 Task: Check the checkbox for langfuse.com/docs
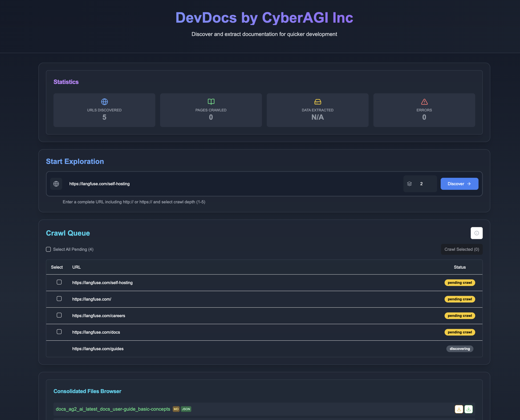(x=59, y=332)
